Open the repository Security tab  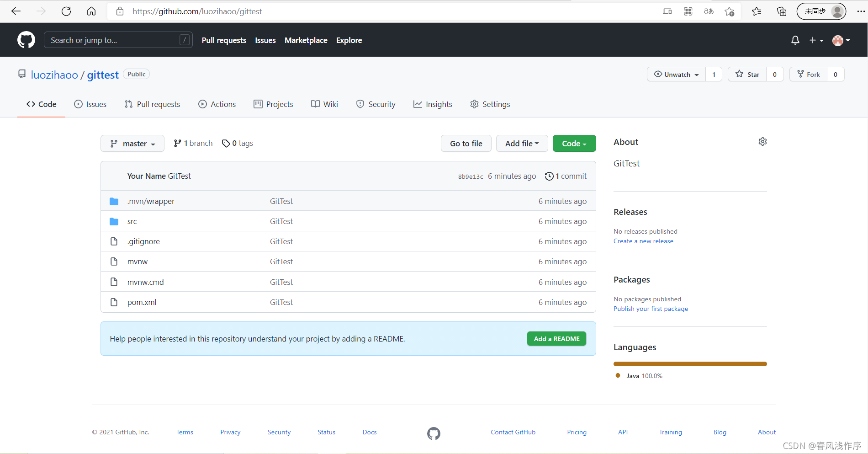pyautogui.click(x=376, y=104)
